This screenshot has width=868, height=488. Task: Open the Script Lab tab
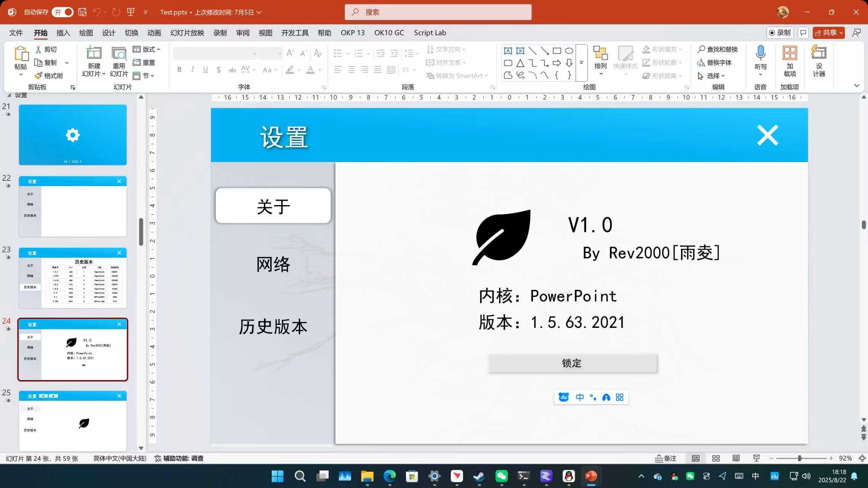pos(430,33)
